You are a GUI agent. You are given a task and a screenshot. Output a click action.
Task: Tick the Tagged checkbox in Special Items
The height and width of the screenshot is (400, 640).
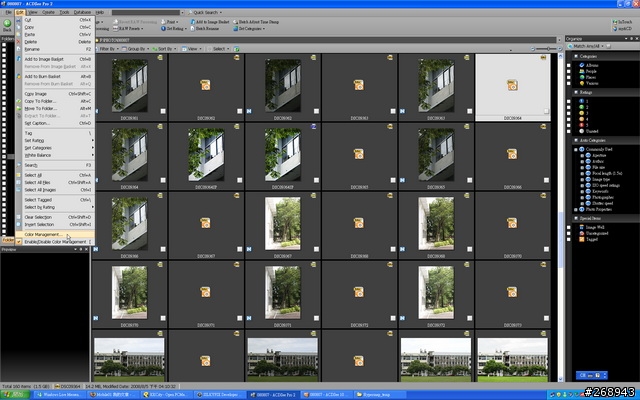pyautogui.click(x=569, y=240)
